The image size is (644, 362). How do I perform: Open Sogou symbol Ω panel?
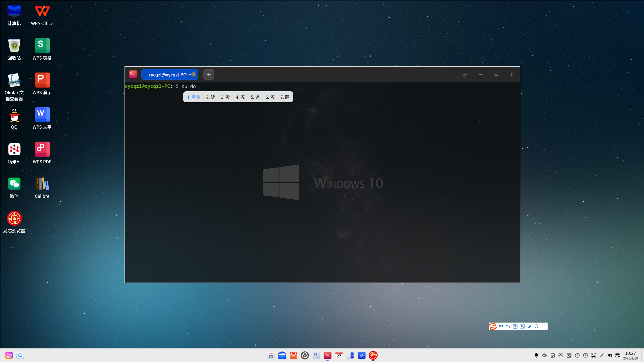click(536, 326)
